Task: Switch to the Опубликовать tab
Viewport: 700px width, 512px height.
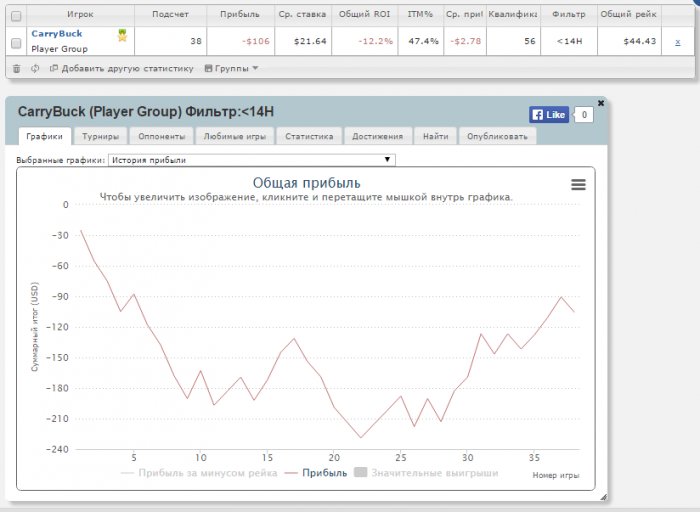Action: pos(497,136)
